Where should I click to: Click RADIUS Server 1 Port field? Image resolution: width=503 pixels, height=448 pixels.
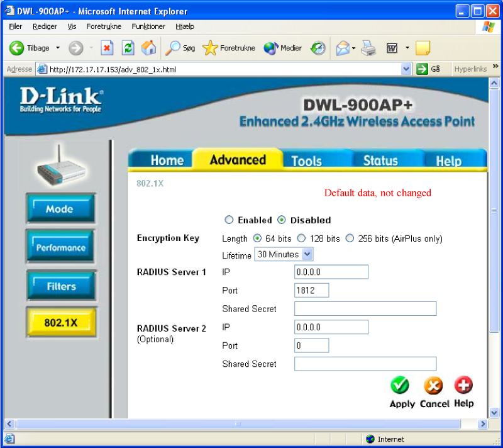(311, 290)
